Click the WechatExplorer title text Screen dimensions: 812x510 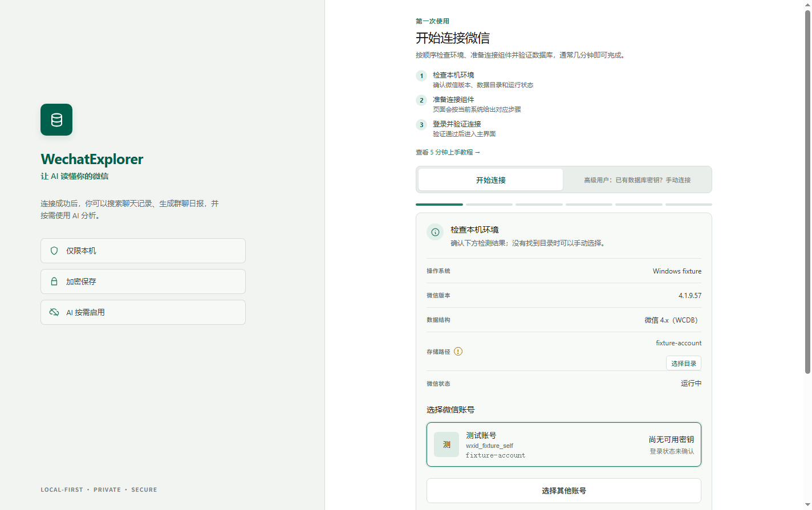coord(92,159)
